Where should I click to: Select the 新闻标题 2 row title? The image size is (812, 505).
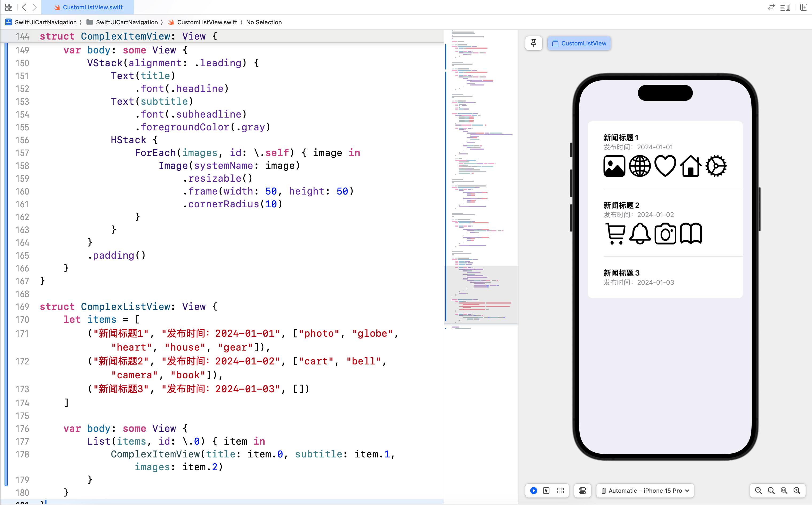(x=621, y=205)
